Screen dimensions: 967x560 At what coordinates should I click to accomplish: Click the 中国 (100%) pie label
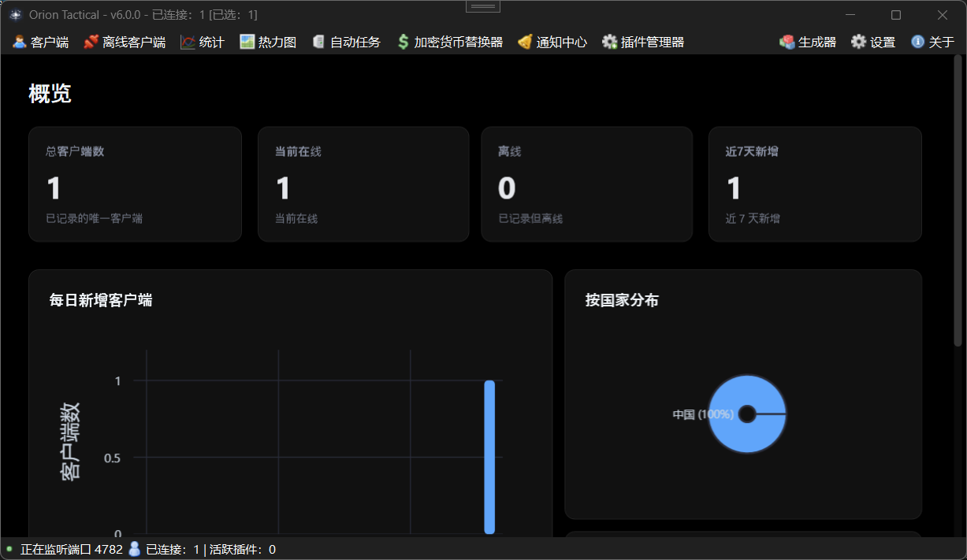703,414
